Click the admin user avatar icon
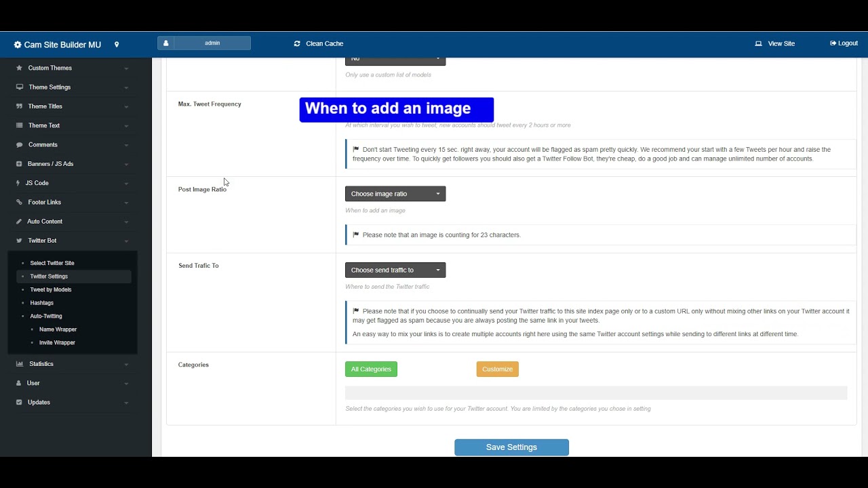Viewport: 868px width, 488px height. (165, 43)
